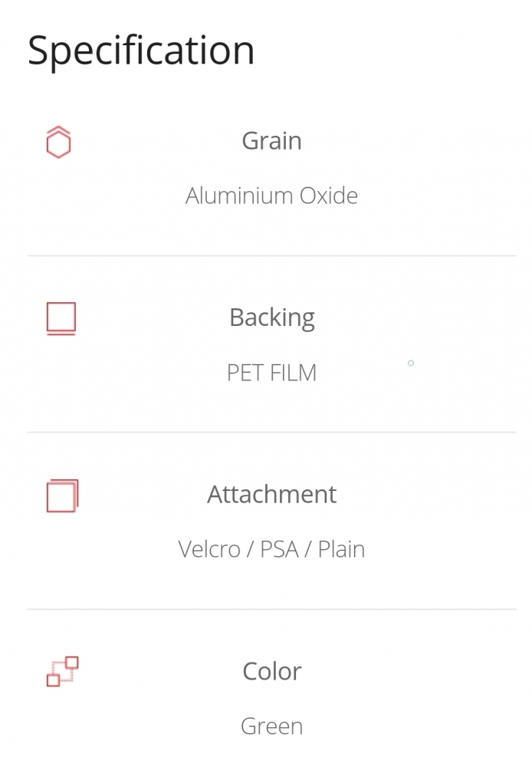
Task: Click the Plain option text
Action: point(341,549)
